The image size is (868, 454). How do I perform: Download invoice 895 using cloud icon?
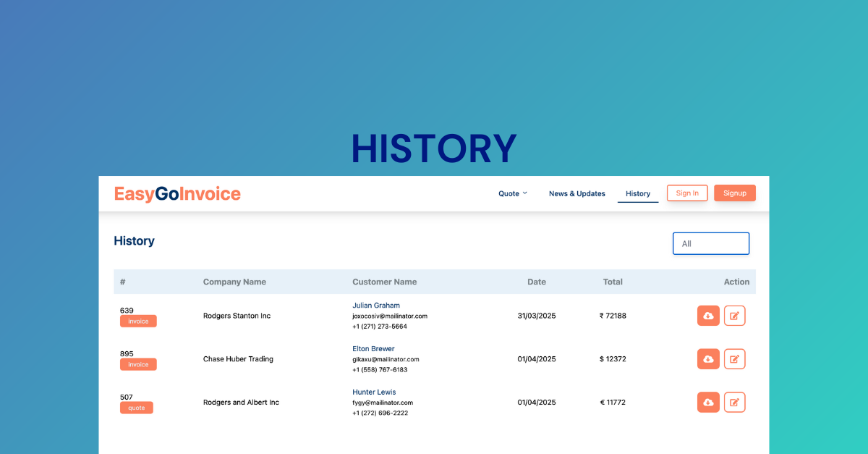tap(708, 359)
